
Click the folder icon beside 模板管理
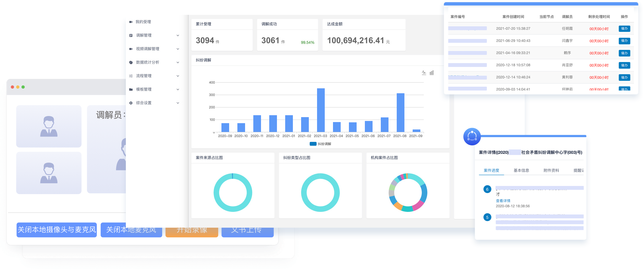tap(131, 89)
